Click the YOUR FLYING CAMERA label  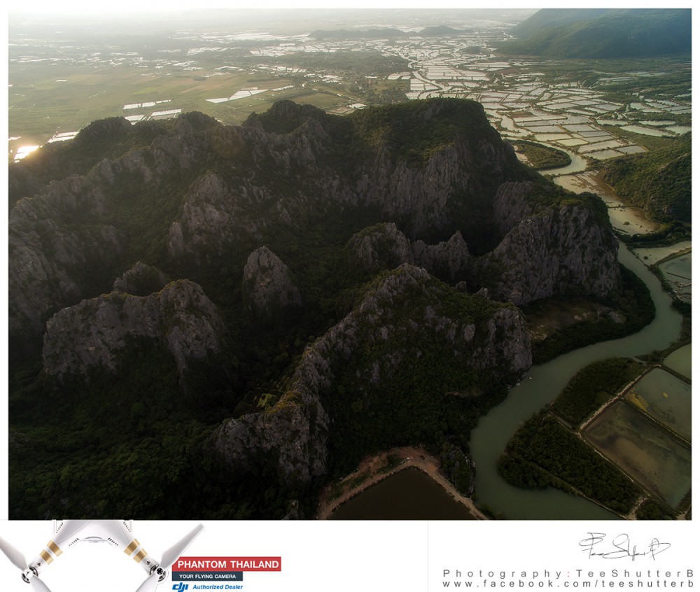point(207,577)
